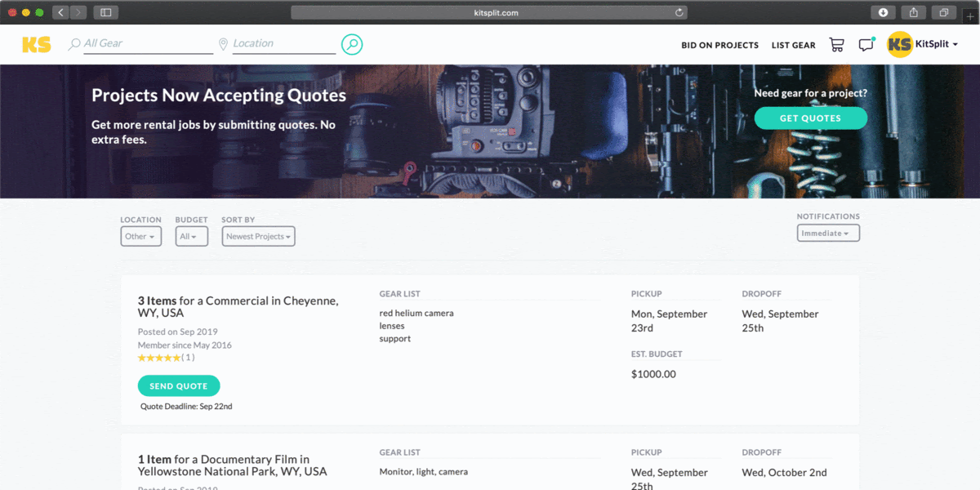Click Safari's back navigation arrow

point(61,12)
